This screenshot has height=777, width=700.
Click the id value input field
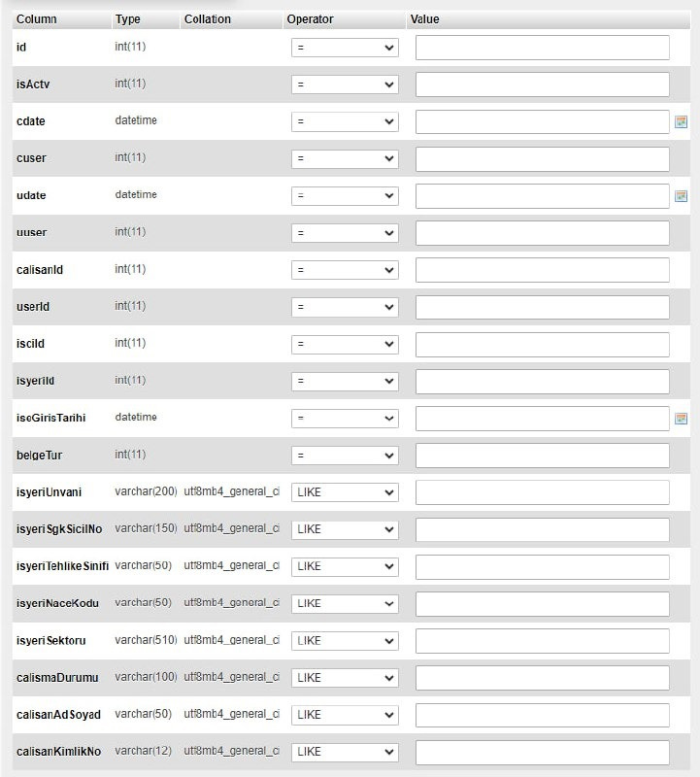542,48
